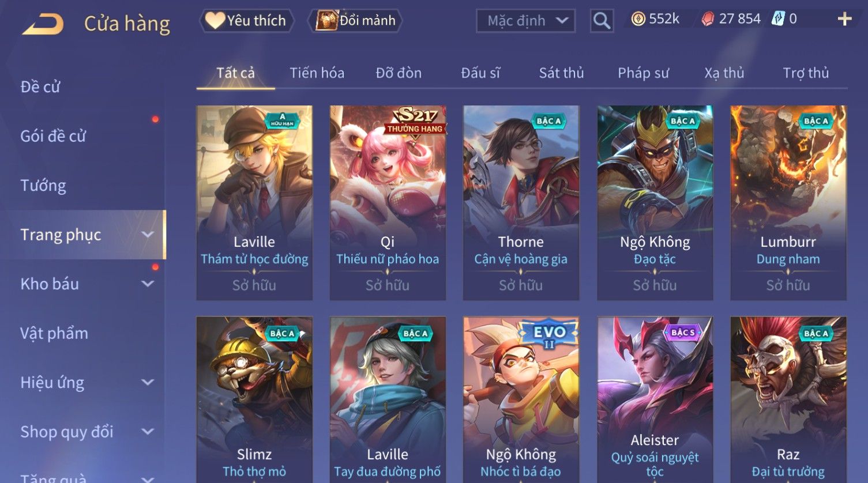Tap the gold coin balance icon

pyautogui.click(x=638, y=19)
